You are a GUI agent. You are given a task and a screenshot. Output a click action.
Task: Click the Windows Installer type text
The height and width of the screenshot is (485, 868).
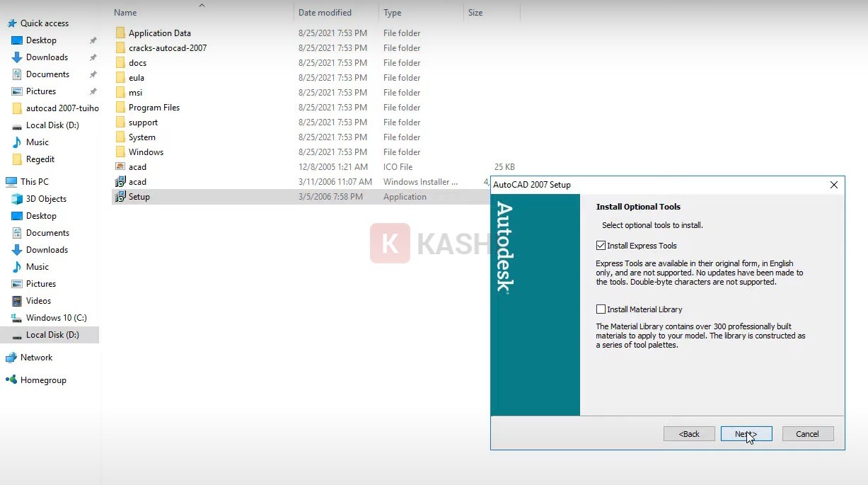(420, 182)
